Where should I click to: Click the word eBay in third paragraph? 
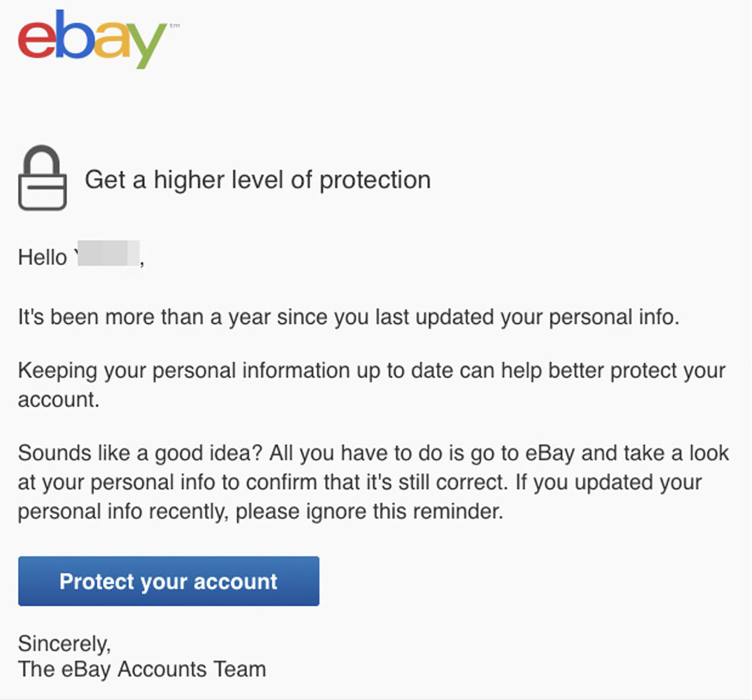point(550,453)
